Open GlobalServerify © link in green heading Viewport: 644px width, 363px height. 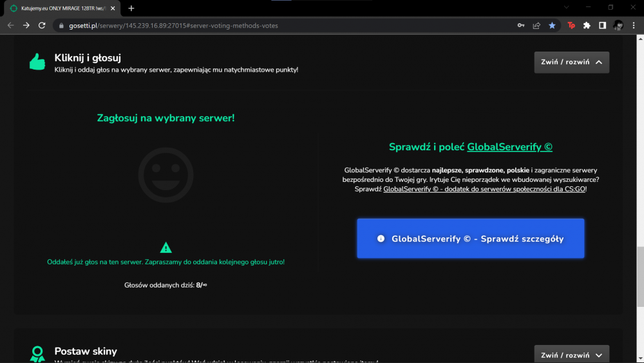coord(509,147)
